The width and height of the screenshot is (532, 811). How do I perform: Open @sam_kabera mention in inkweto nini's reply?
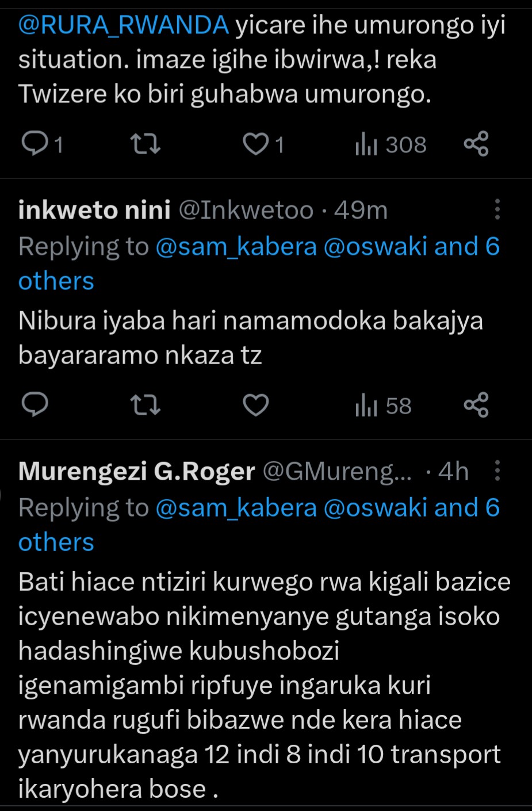click(236, 247)
